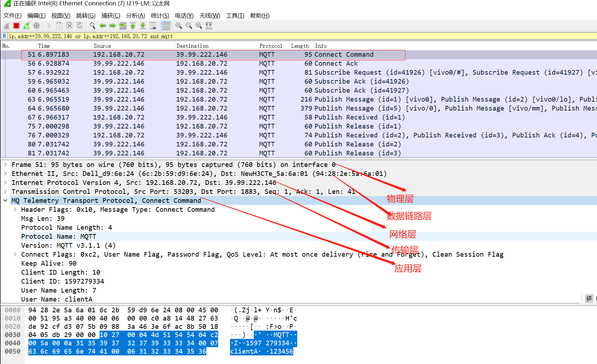Click the open capture file icon
Viewport: 597px width, 364px height.
pos(49,26)
